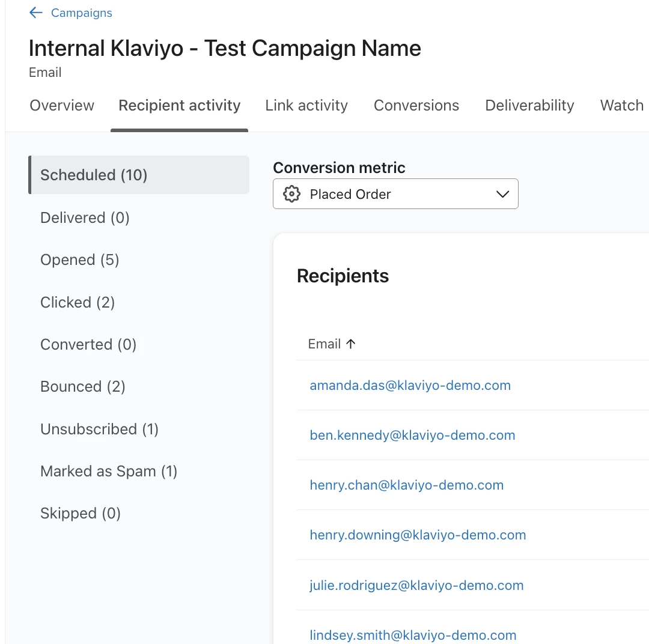The width and height of the screenshot is (649, 644).
Task: Select the Recipient activity tab
Action: [179, 106]
